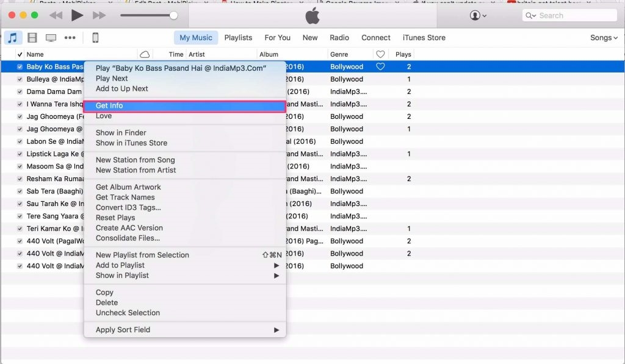
Task: Uncheck the Baby Ko Bass Pasand song
Action: 20,66
